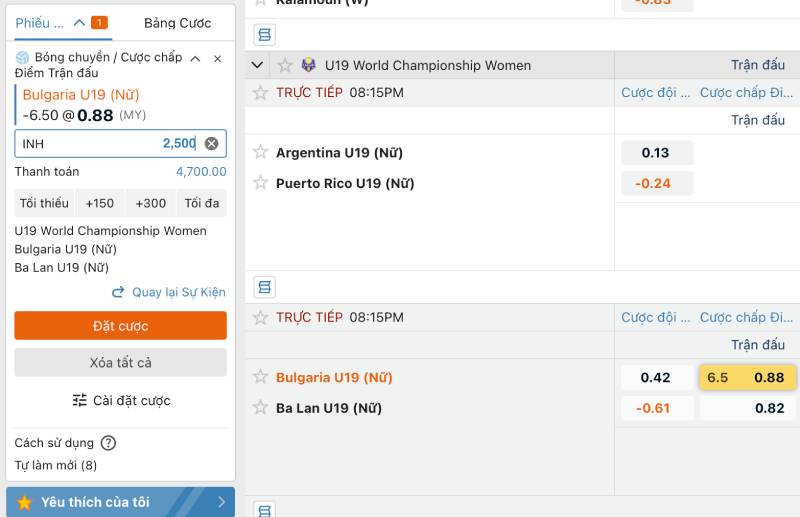Clear the stake amount input

pyautogui.click(x=211, y=144)
